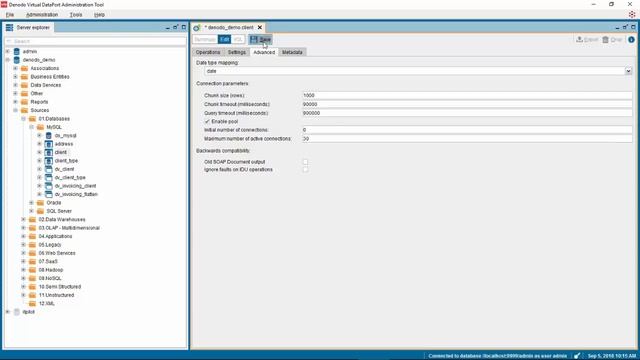Open the File menu
The width and height of the screenshot is (640, 360).
pyautogui.click(x=10, y=15)
